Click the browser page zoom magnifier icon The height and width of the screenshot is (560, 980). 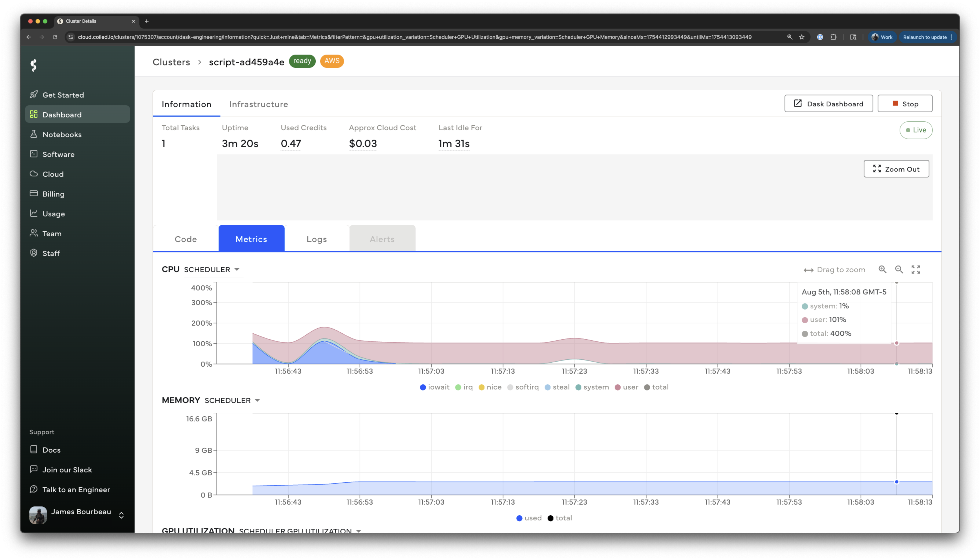790,37
